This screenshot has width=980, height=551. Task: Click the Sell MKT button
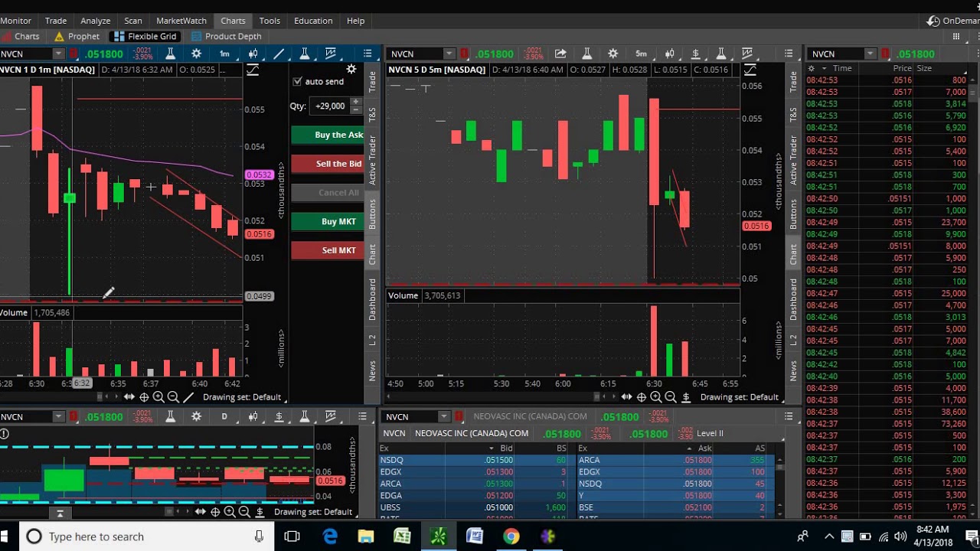click(x=328, y=250)
